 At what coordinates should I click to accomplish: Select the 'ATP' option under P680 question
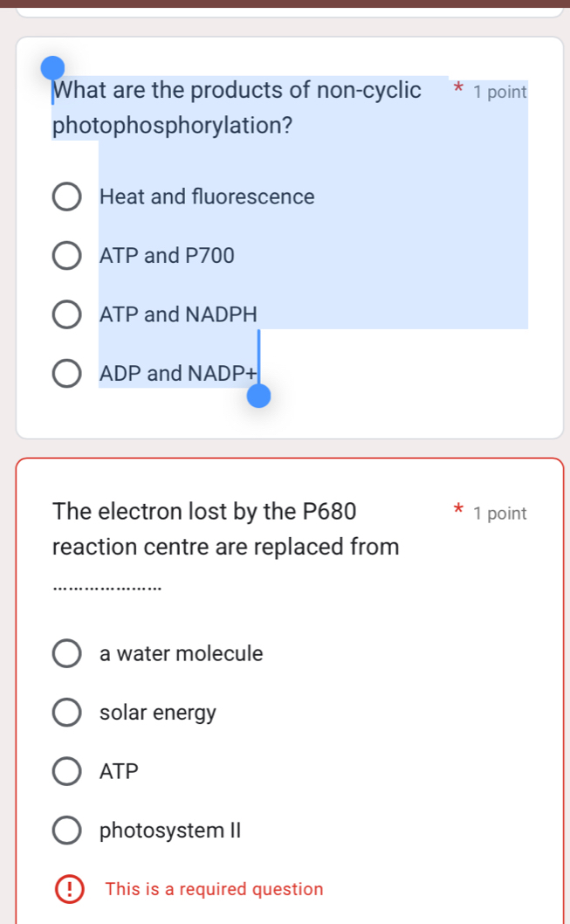click(x=67, y=771)
